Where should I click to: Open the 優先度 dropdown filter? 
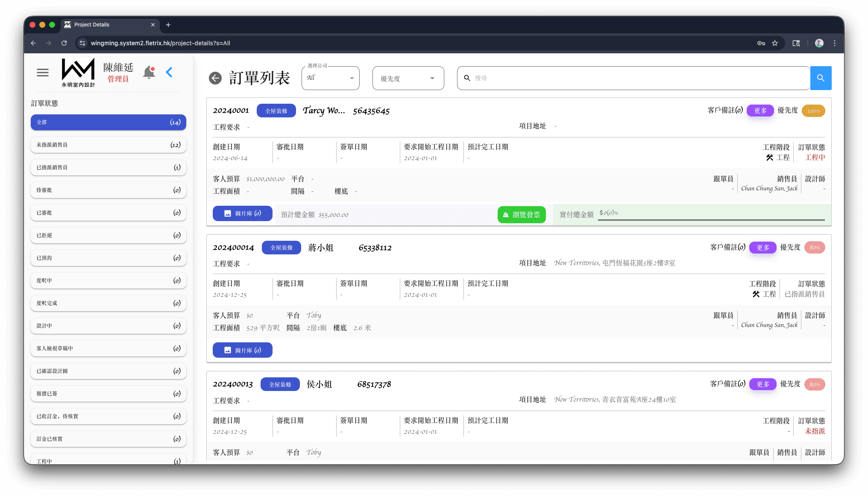coord(408,78)
